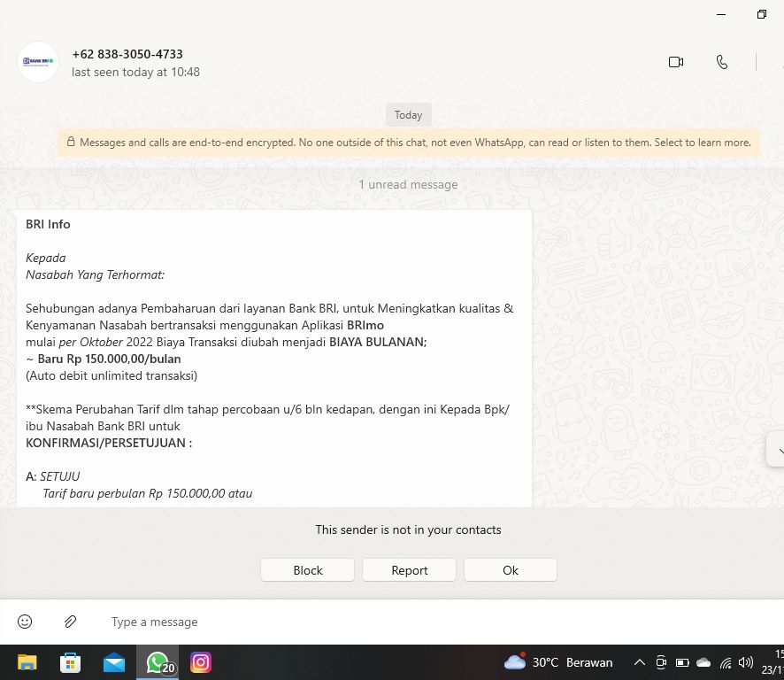Viewport: 784px width, 680px height.
Task: Jump to the latest message with the down chevron
Action: coord(777,451)
